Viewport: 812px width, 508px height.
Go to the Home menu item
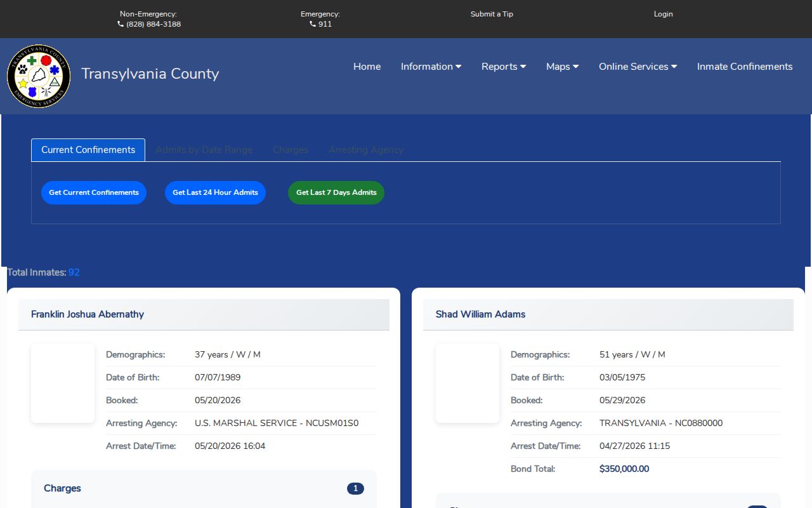tap(367, 67)
